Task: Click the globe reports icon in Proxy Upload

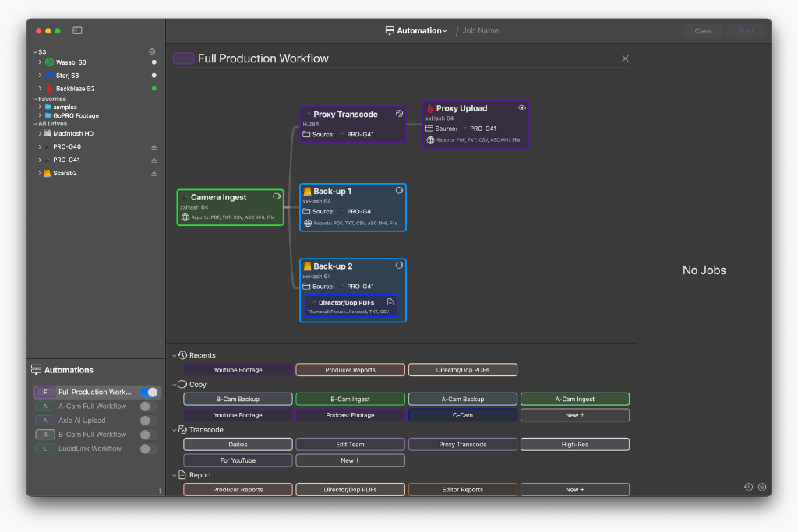Action: pyautogui.click(x=430, y=140)
